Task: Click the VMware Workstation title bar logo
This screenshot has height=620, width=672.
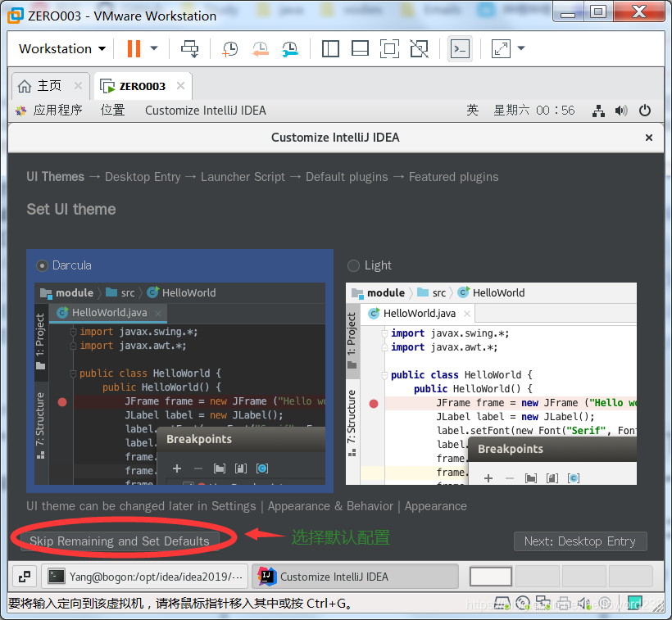Action: [16, 16]
